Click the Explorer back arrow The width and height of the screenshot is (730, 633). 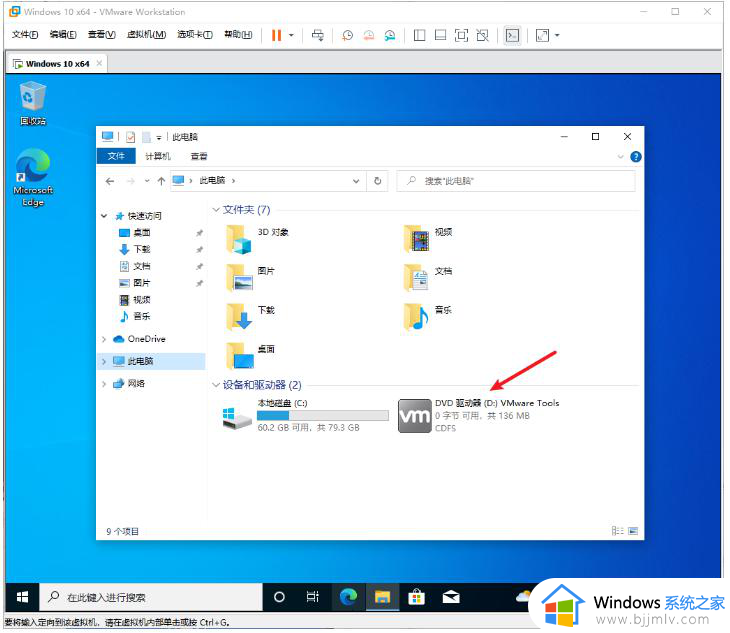110,181
